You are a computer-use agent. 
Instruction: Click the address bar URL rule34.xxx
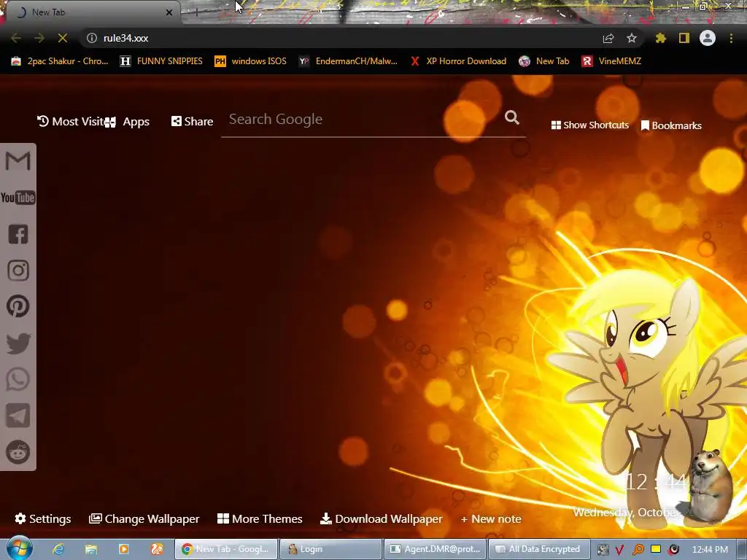click(x=125, y=38)
